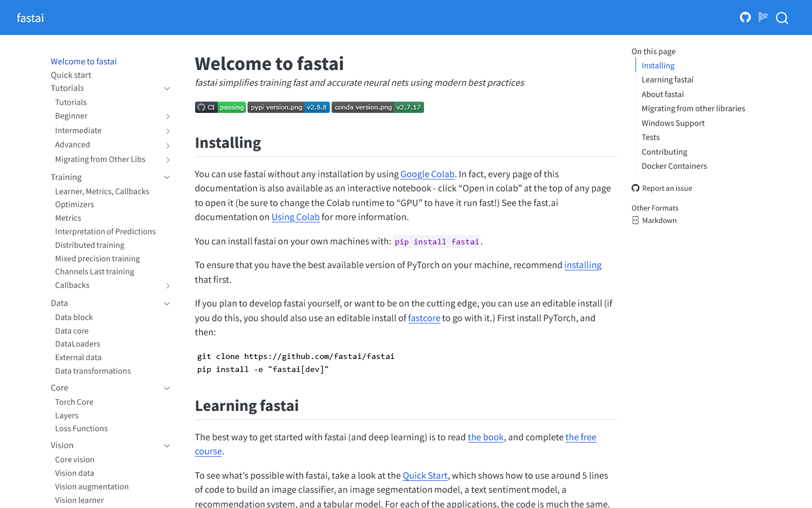Open the Optimizers page
The height and width of the screenshot is (508, 812).
pos(74,204)
